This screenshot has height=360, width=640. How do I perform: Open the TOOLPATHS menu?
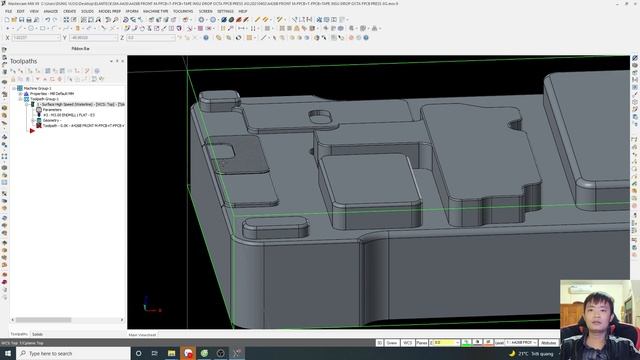(x=183, y=11)
